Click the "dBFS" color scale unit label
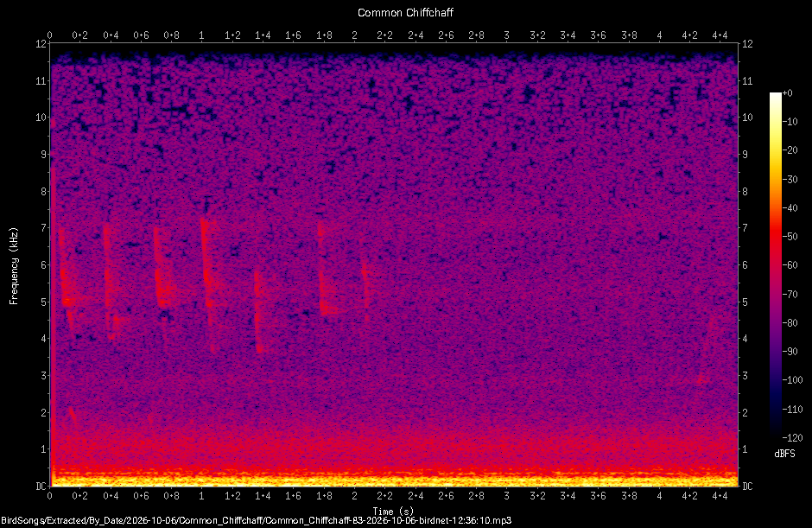 (x=784, y=454)
